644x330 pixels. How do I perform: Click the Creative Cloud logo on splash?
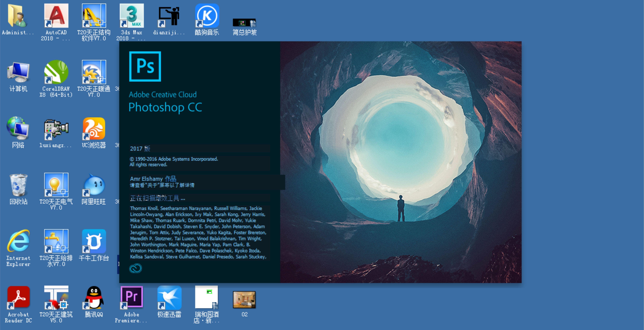click(x=135, y=268)
